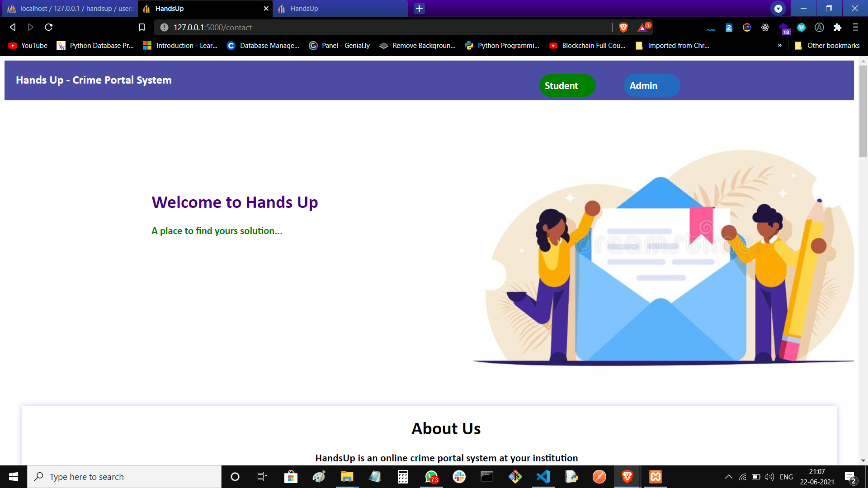Click the Hands Up - Crime Portal System title
The width and height of the screenshot is (868, 488).
pos(94,80)
